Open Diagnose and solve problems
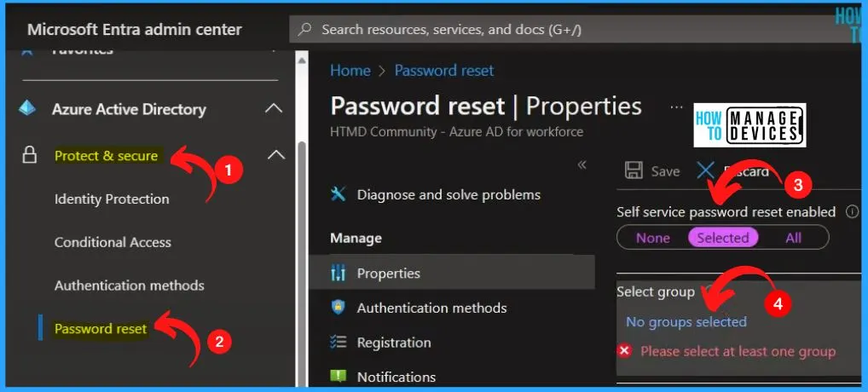 pos(449,194)
